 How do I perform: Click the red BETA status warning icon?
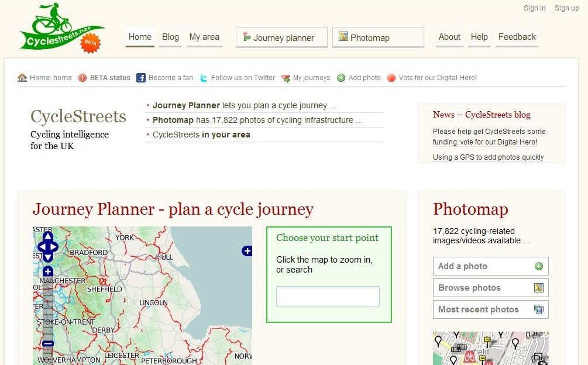pyautogui.click(x=82, y=78)
